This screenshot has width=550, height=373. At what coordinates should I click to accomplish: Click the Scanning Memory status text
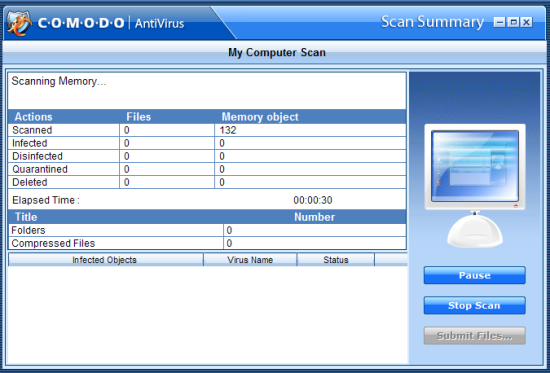pyautogui.click(x=59, y=81)
